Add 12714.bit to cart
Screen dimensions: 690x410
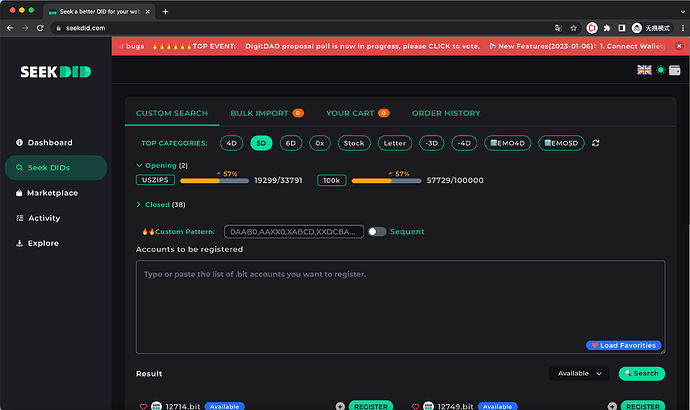click(340, 406)
